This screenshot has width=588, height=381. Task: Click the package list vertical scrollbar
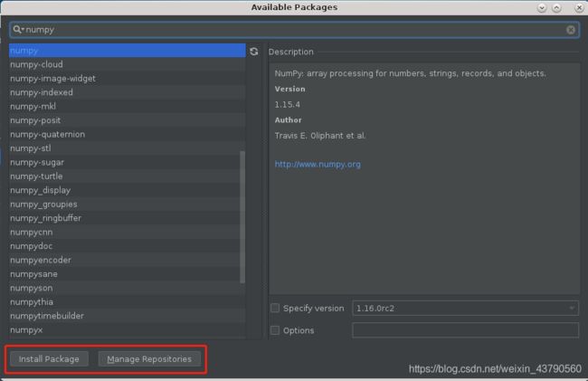242,217
